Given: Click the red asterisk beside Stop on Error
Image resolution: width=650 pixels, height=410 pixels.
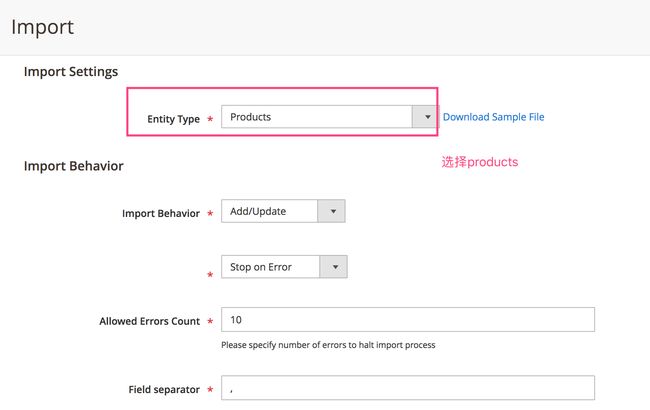Looking at the screenshot, I should click(210, 274).
